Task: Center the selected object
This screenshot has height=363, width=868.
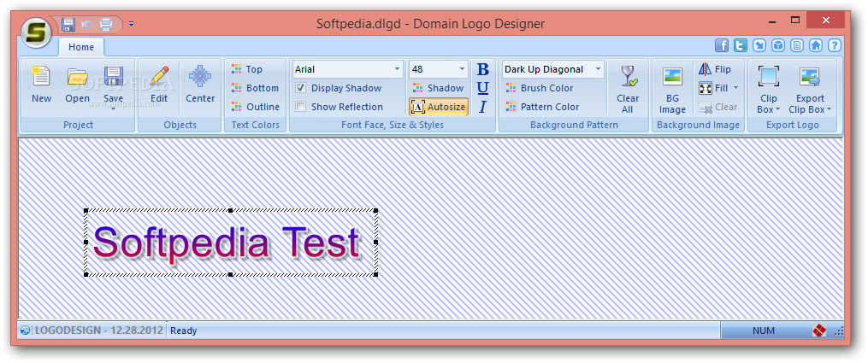Action: tap(200, 85)
